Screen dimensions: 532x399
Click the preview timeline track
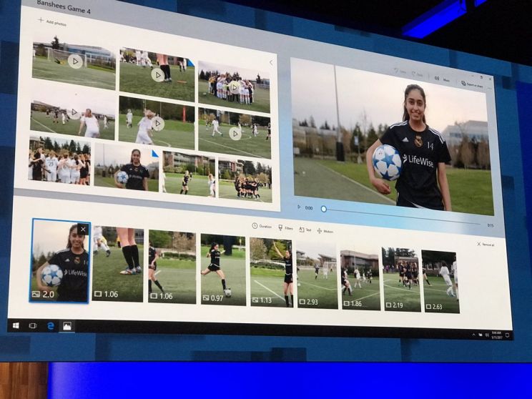[401, 217]
